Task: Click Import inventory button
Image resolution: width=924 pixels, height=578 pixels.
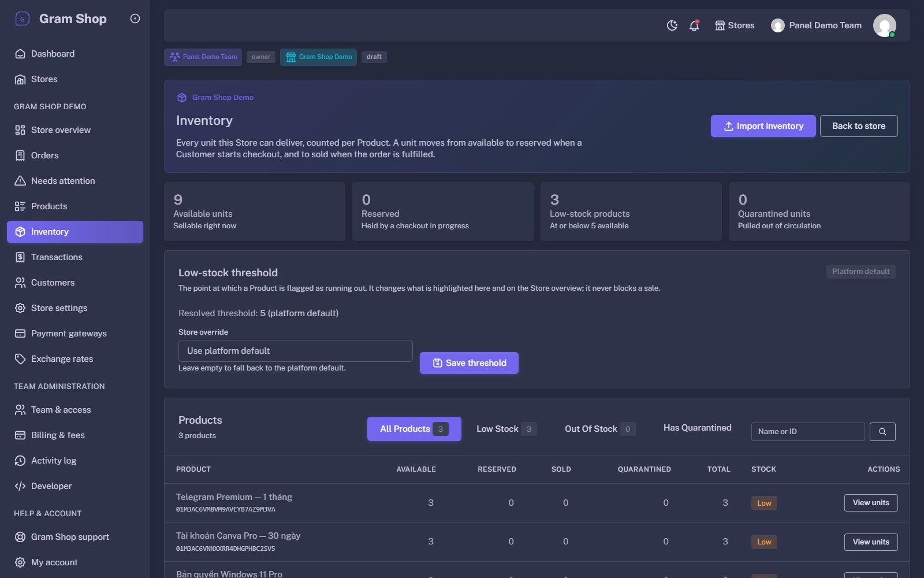Action: pos(763,126)
